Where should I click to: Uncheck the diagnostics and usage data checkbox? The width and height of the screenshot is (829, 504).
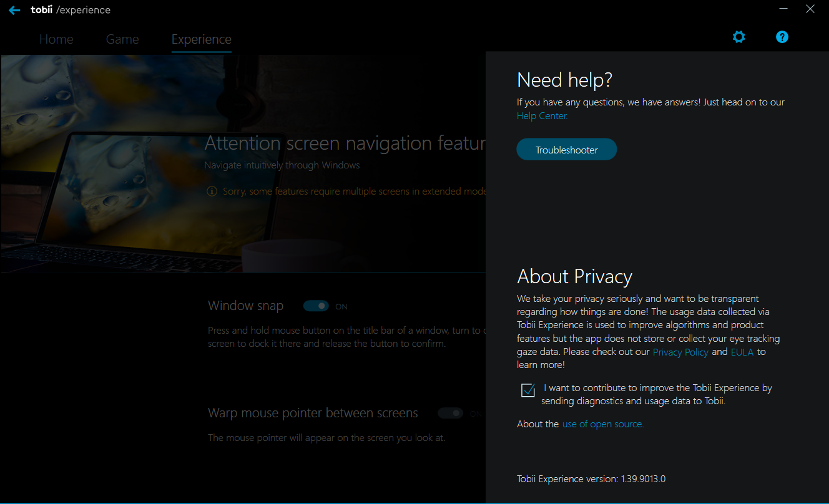click(x=528, y=390)
